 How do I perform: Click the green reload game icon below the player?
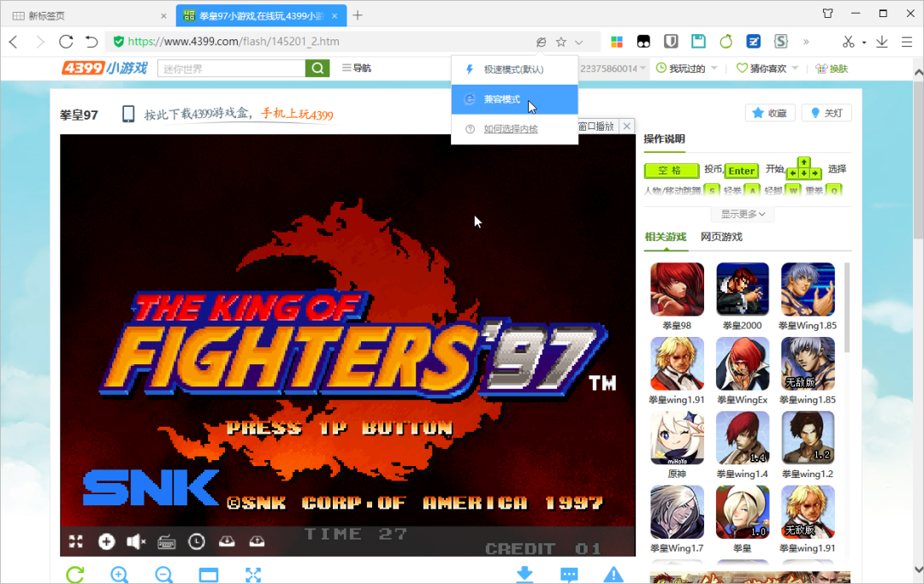[75, 574]
